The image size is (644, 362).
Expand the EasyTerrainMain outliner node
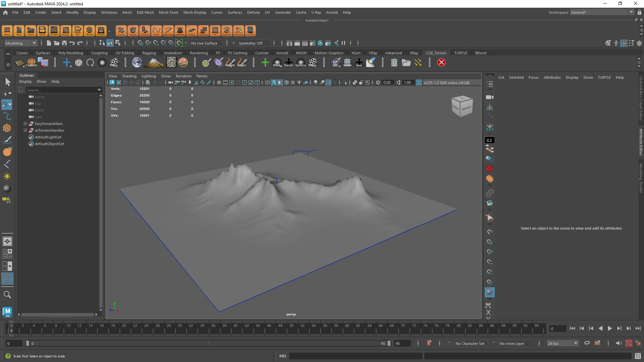coord(25,124)
